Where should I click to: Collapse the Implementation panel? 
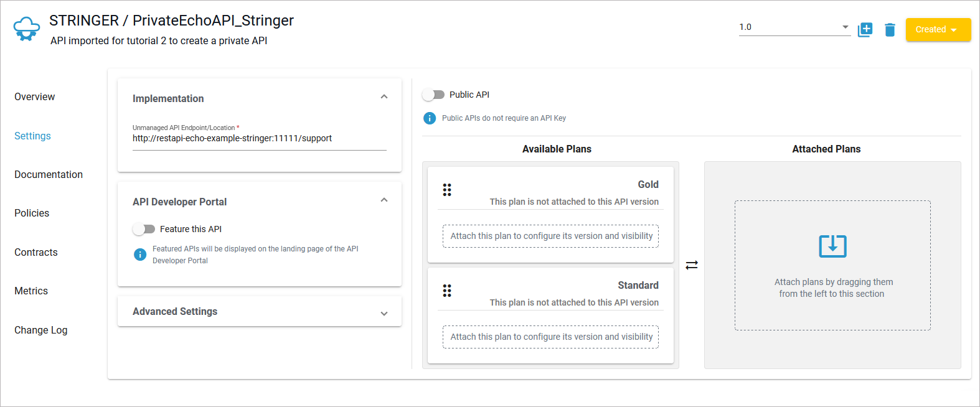[x=384, y=97]
